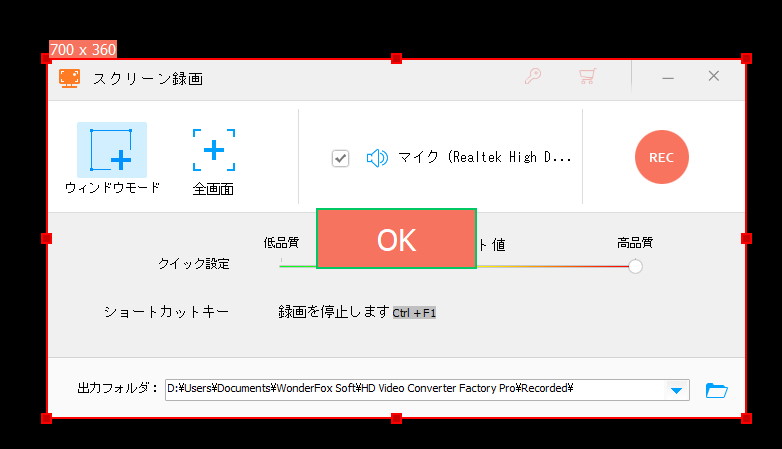782x449 pixels.
Task: Click the bottom-right red corner handle
Action: click(x=746, y=418)
